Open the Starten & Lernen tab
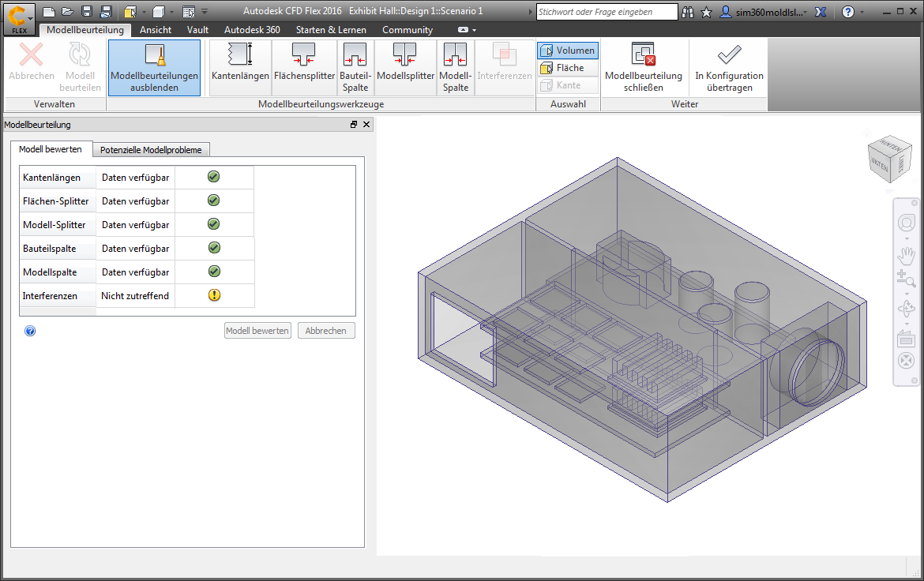 331,29
